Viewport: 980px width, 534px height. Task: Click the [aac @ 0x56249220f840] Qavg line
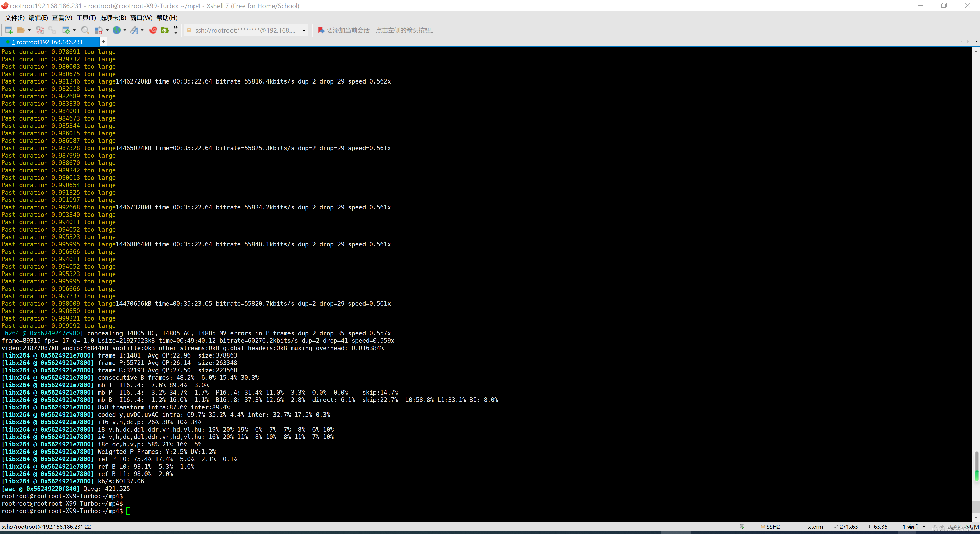tap(66, 489)
